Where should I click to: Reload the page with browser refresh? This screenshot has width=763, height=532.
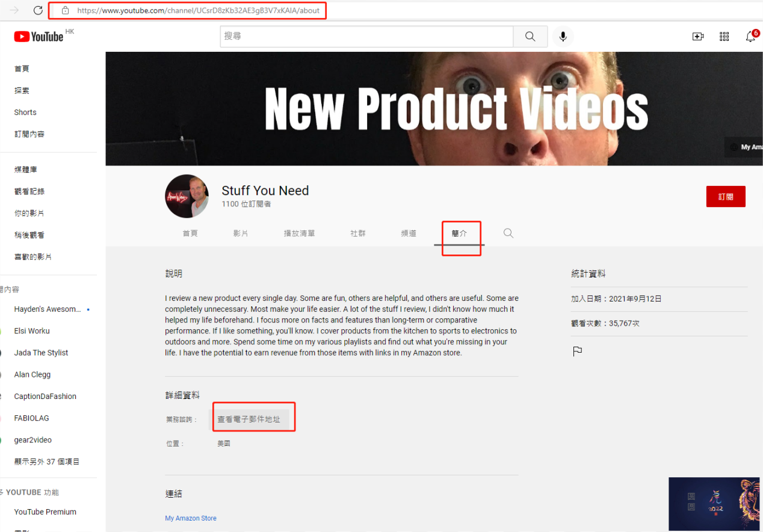coord(38,10)
